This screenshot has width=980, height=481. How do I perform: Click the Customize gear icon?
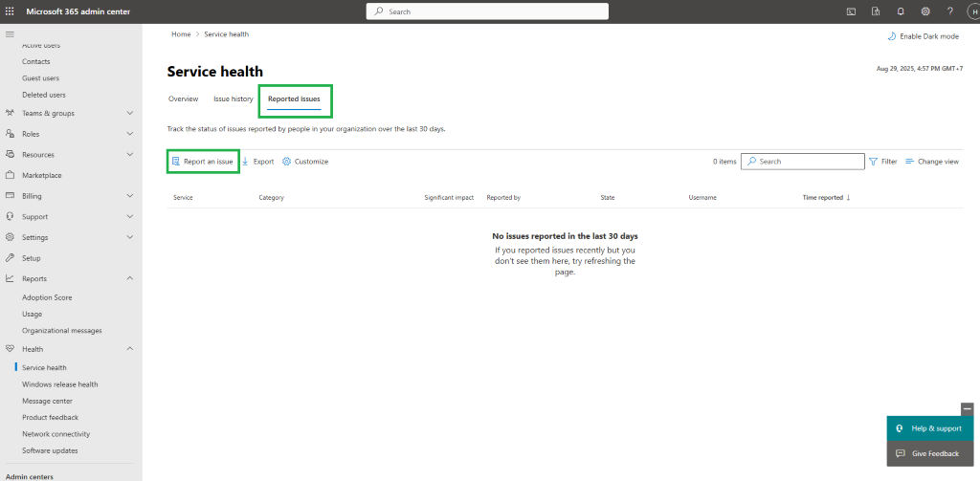(287, 162)
